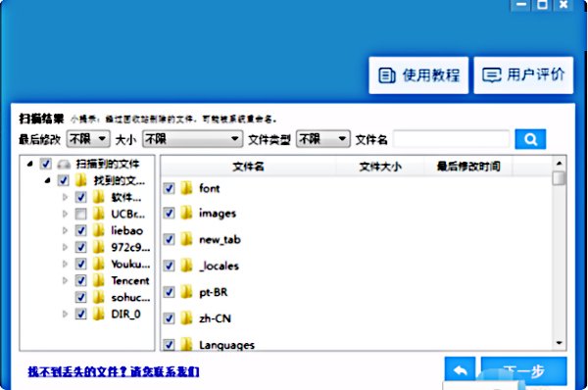The image size is (588, 390).
Task: Click the zh-CN folder icon in list
Action: click(186, 318)
